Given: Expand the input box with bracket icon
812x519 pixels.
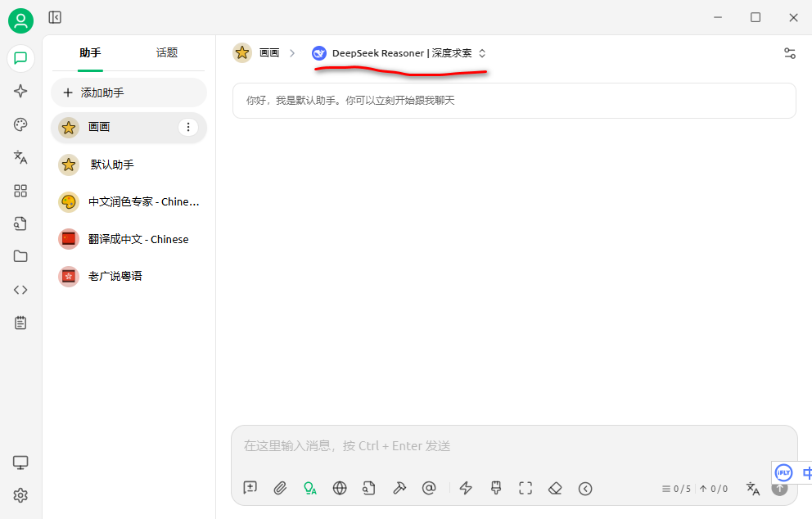Looking at the screenshot, I should click(x=526, y=488).
